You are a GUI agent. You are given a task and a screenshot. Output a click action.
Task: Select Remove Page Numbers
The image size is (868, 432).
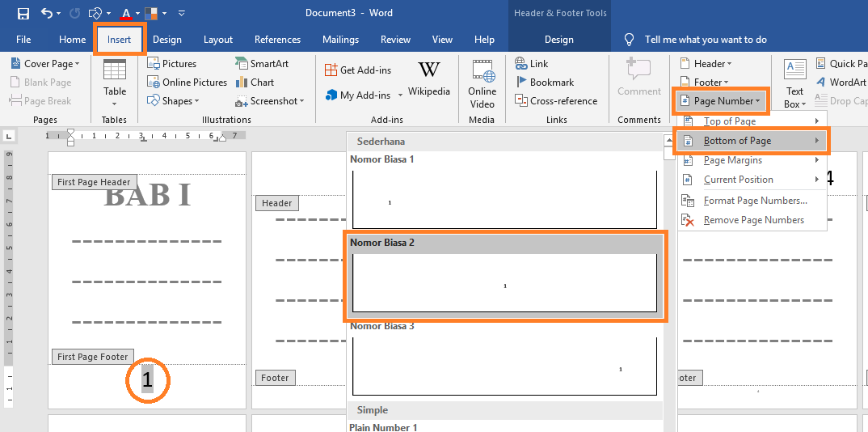752,220
